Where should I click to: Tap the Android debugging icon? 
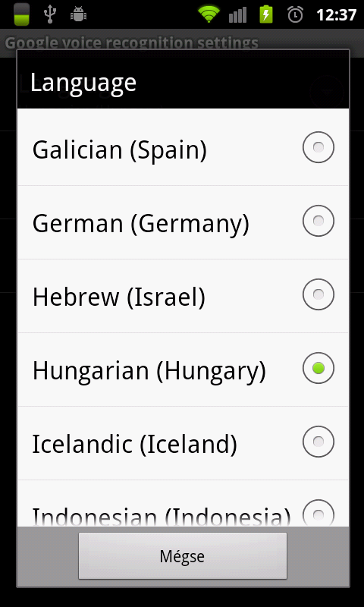tap(79, 14)
